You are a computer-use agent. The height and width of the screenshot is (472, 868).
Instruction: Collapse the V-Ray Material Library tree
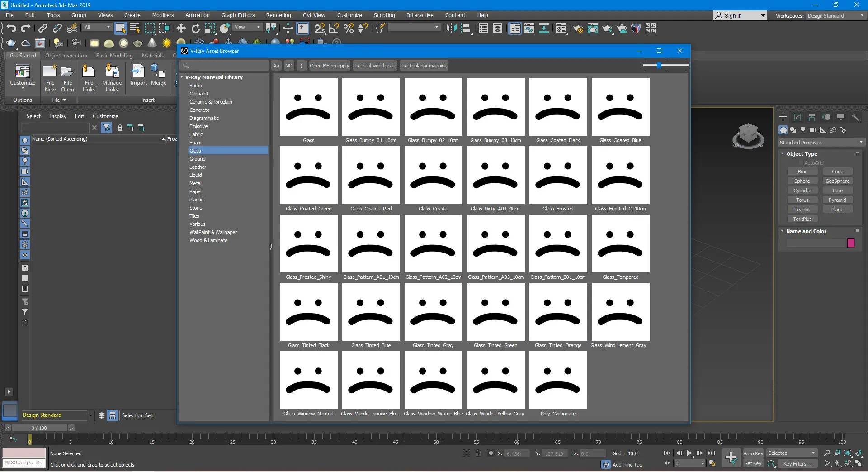(182, 77)
